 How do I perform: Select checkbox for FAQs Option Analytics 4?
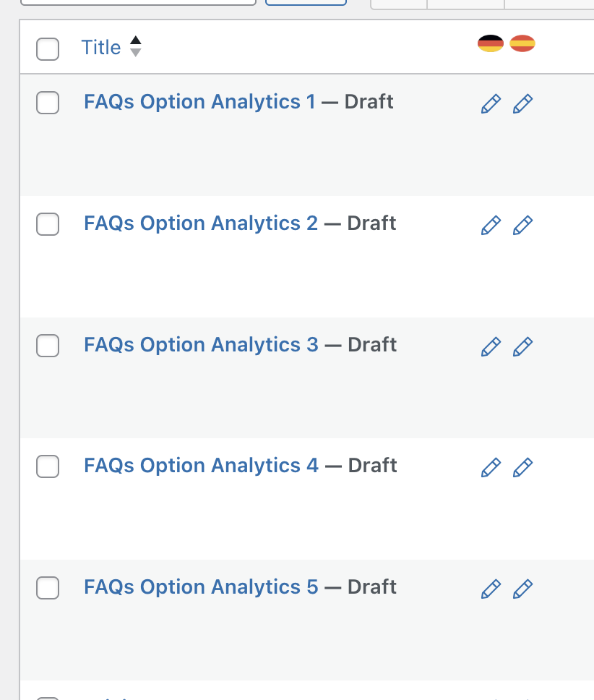[48, 466]
